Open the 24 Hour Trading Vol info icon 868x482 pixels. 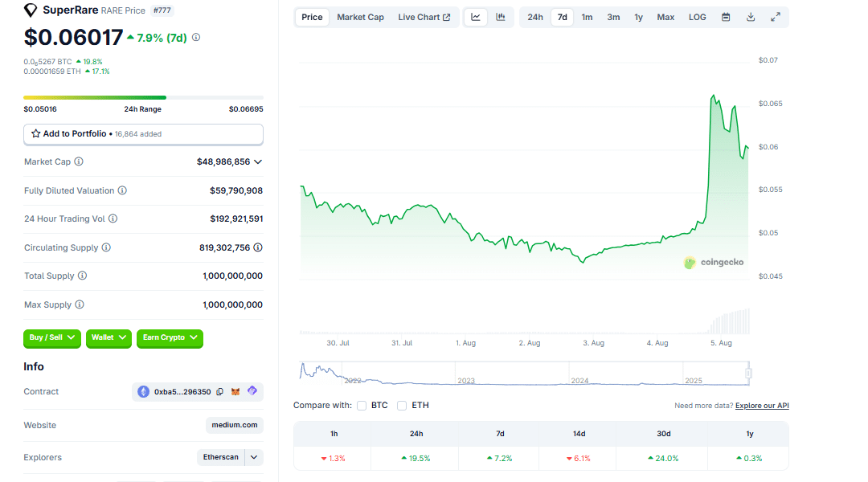click(x=113, y=219)
